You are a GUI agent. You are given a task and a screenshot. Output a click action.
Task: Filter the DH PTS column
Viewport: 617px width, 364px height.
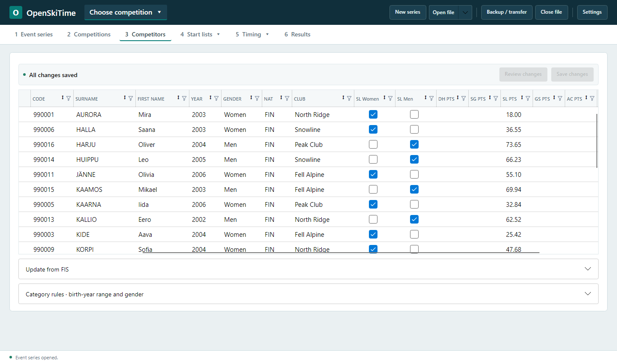coord(464,98)
